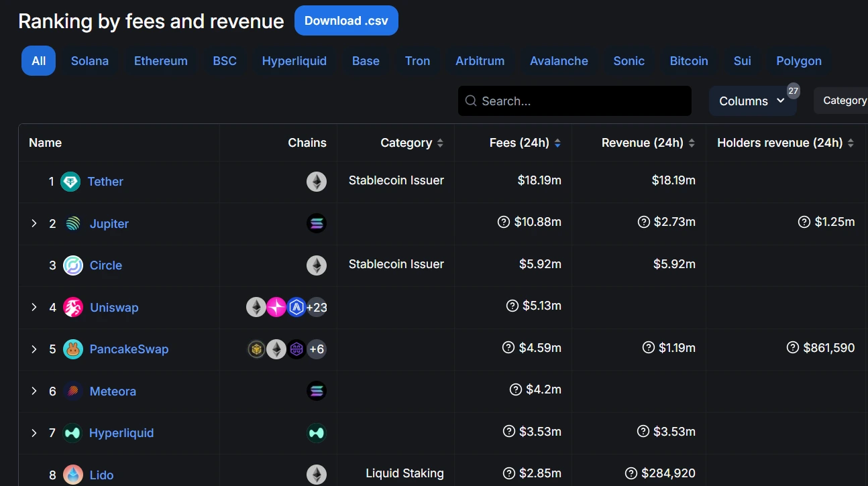Viewport: 868px width, 486px height.
Task: Select the BSC chain tab
Action: click(225, 61)
